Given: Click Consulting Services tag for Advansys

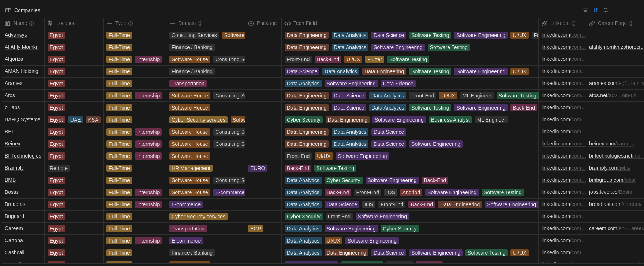Looking at the screenshot, I should coord(194,35).
